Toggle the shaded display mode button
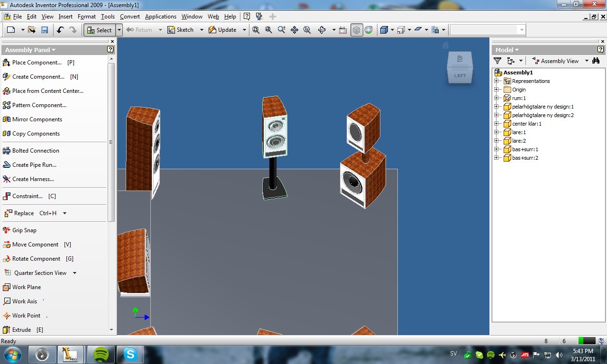Image resolution: width=607 pixels, height=364 pixels. (356, 30)
